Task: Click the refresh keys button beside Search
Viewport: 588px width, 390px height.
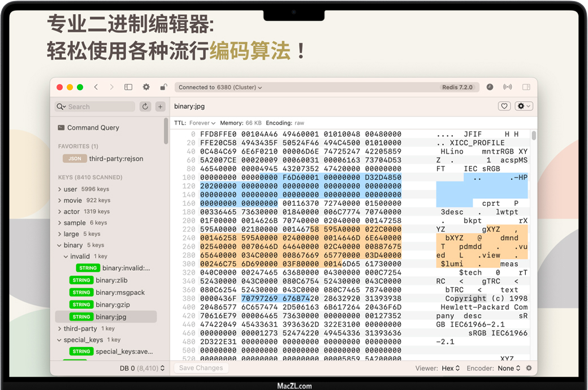Action: [x=145, y=107]
